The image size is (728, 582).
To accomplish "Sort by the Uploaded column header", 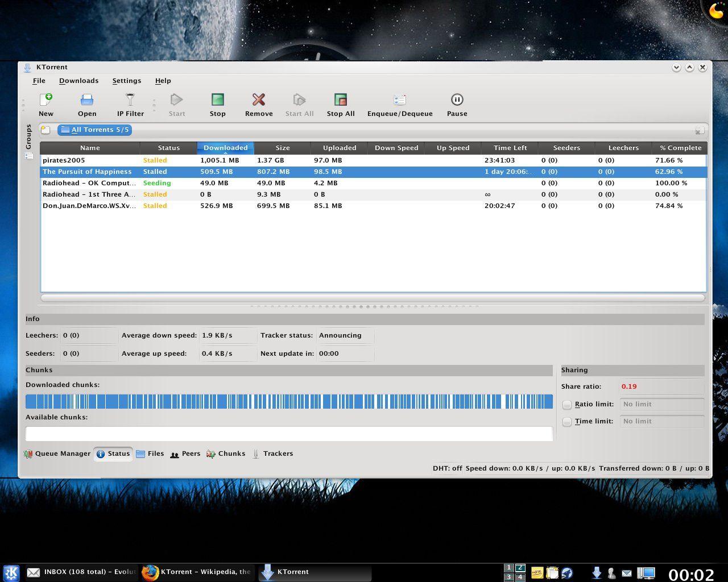I will [340, 148].
